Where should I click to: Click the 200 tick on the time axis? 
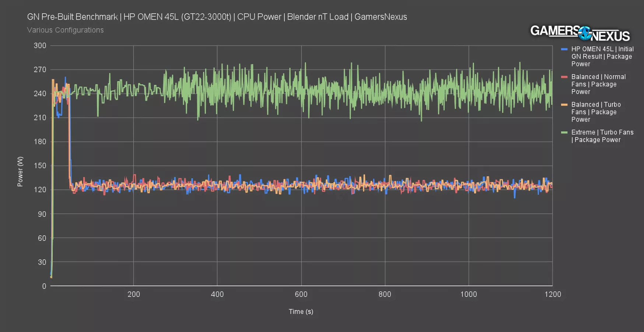[133, 294]
